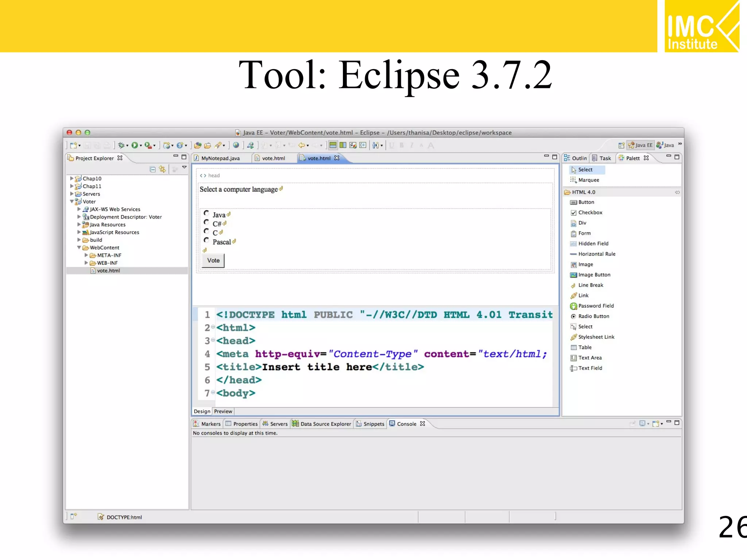Click the Open Perspective icon
747x560 pixels.
point(621,145)
